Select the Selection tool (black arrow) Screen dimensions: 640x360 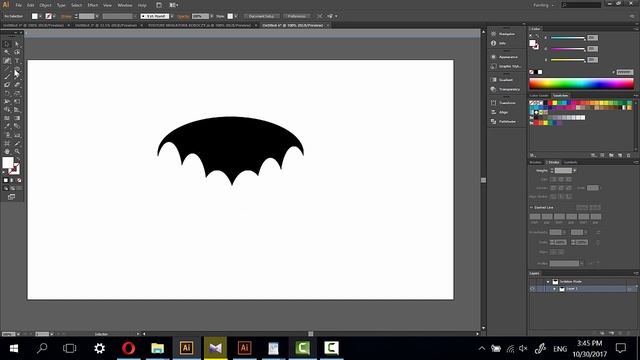[7, 44]
